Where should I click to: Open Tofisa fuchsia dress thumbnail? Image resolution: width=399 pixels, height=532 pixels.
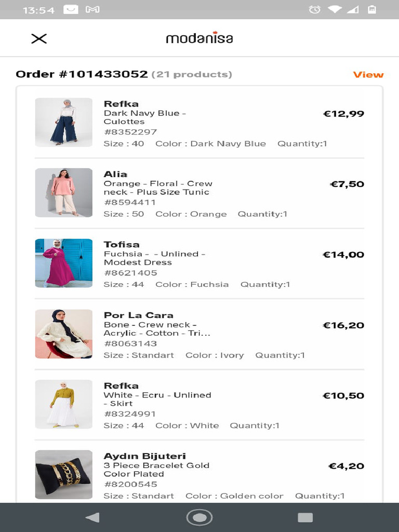pyautogui.click(x=63, y=263)
